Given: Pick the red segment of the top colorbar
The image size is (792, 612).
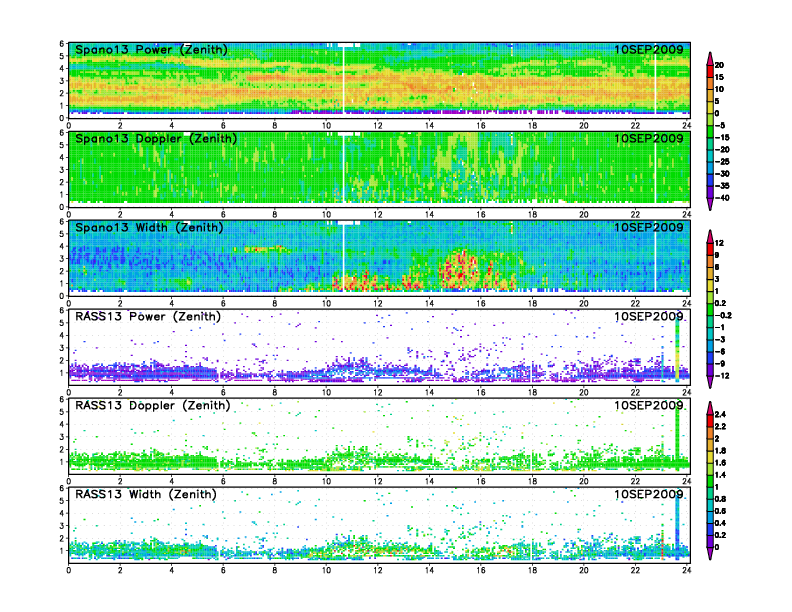Looking at the screenshot, I should (710, 71).
